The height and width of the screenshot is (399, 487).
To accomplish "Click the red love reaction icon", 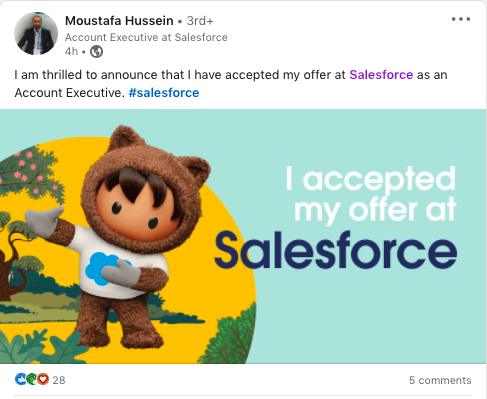I will coord(43,379).
